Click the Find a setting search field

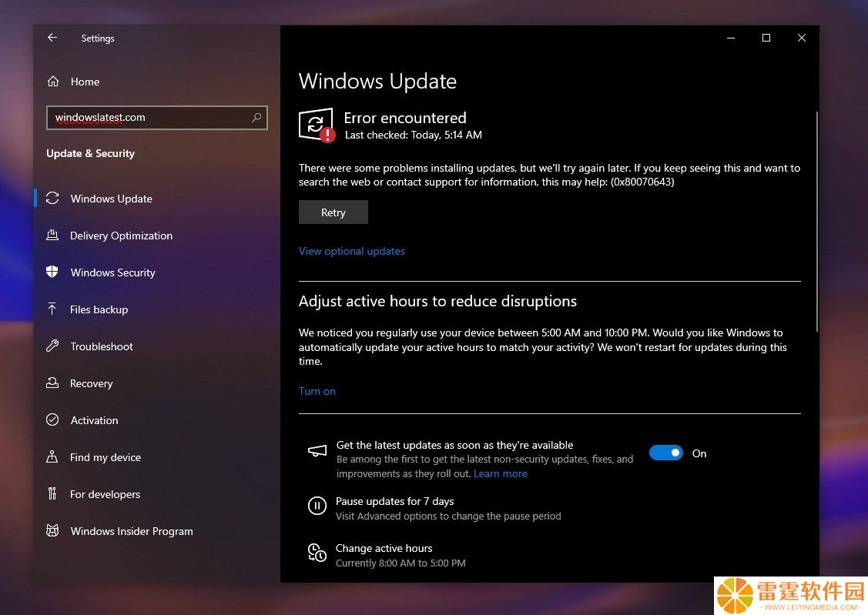[156, 117]
